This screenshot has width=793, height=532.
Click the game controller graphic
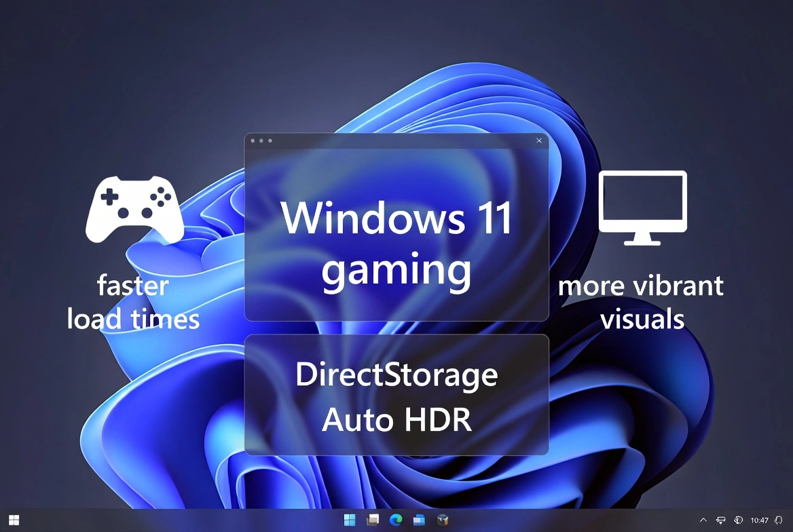(134, 208)
